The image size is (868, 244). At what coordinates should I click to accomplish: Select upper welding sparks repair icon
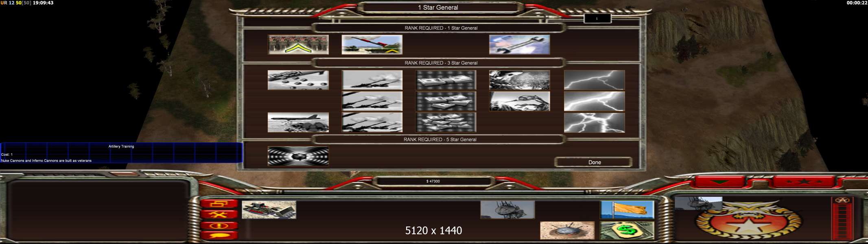click(519, 80)
